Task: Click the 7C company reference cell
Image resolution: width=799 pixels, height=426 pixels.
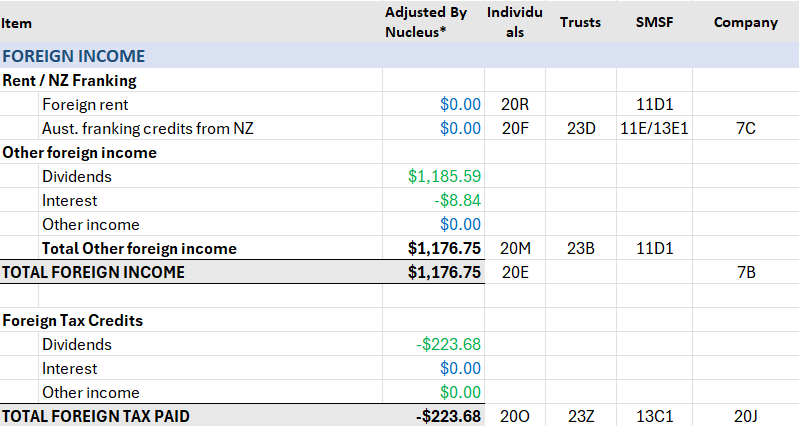Action: click(x=745, y=128)
